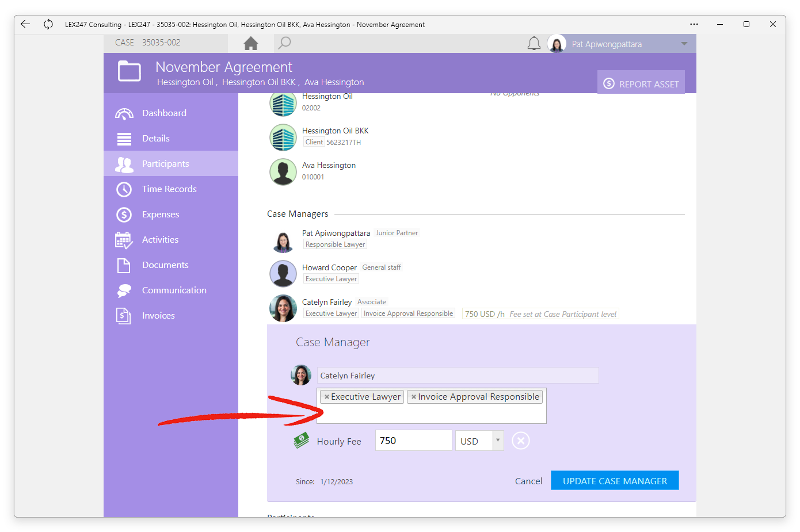Click the Responsible Lawyer tag
This screenshot has height=532, width=800.
pyautogui.click(x=335, y=244)
